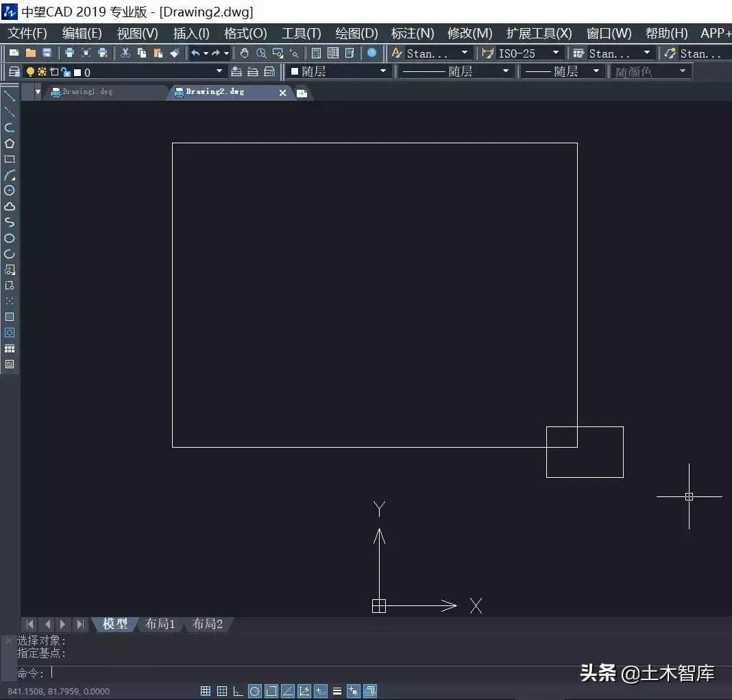The image size is (732, 700).
Task: Enable ortho mode in the status bar
Action: 238,691
